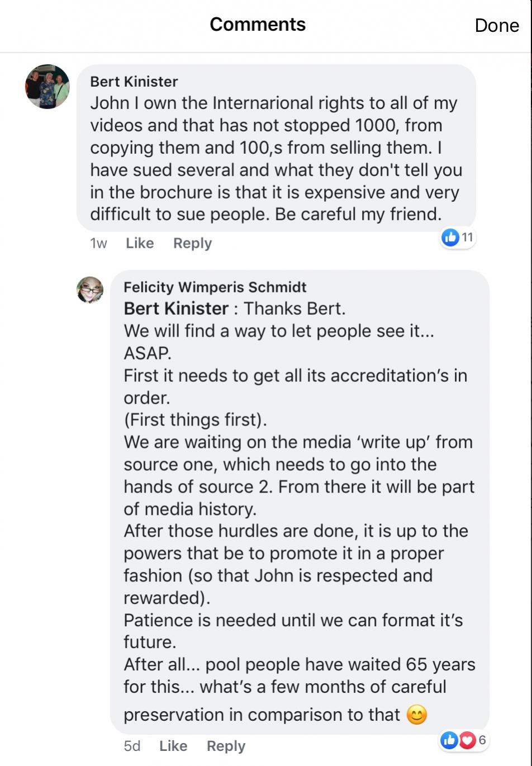Tap the 5d timestamp under Felicity's reply
This screenshot has height=766, width=532.
(x=132, y=746)
